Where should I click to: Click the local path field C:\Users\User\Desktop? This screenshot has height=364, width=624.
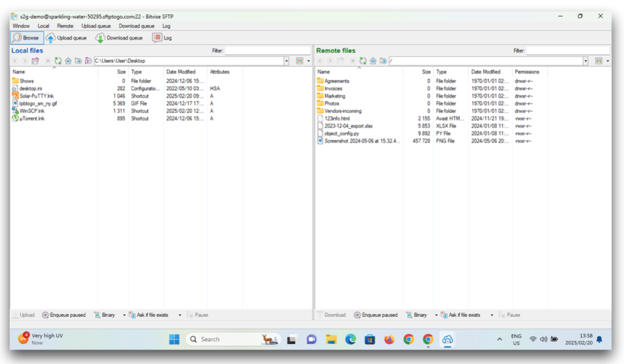(x=189, y=61)
